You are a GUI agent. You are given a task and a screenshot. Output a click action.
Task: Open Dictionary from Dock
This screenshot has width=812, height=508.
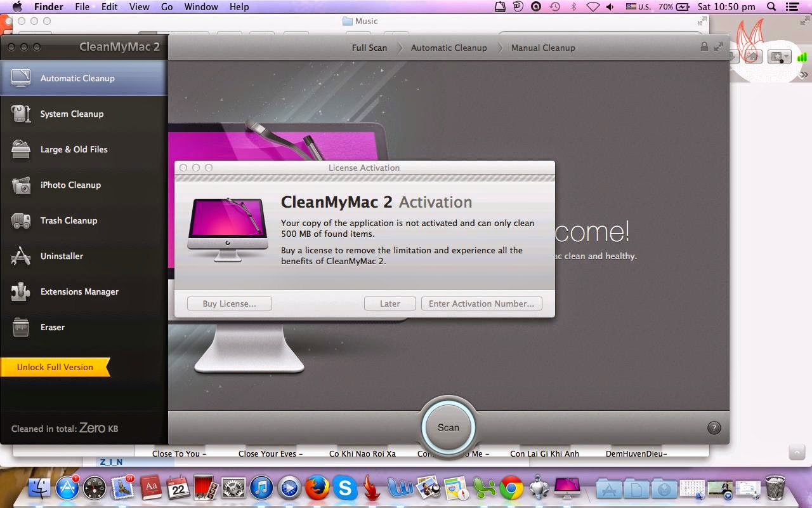coord(151,488)
